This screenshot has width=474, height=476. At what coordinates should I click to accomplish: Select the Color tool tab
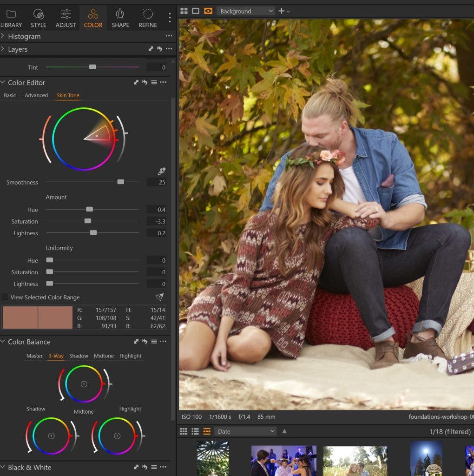coord(93,18)
